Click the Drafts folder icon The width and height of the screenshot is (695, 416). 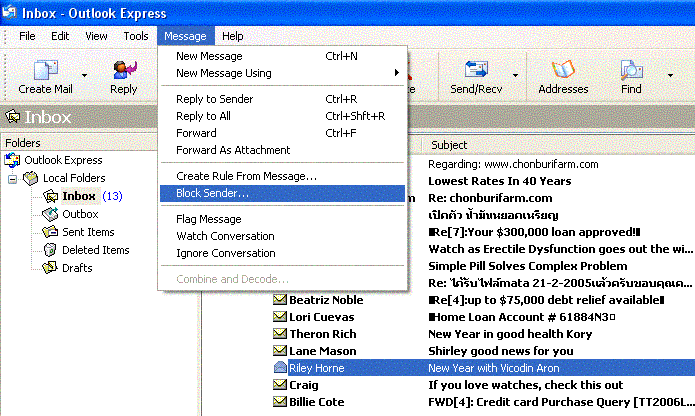pos(50,268)
